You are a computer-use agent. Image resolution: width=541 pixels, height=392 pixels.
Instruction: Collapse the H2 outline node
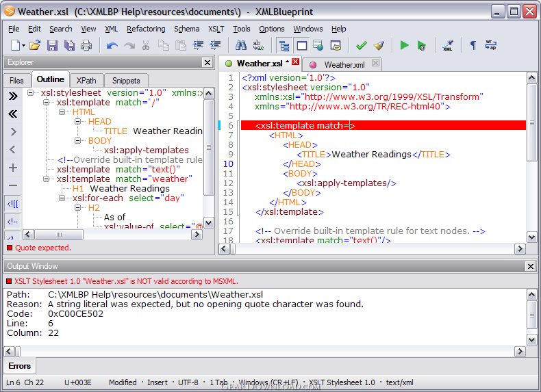[x=78, y=207]
